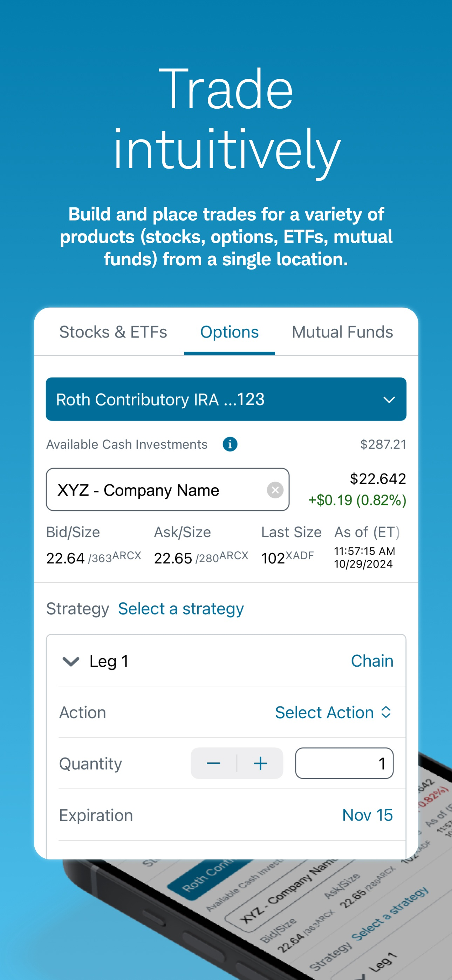Click the XYZ - Company Name symbol field

click(x=168, y=490)
